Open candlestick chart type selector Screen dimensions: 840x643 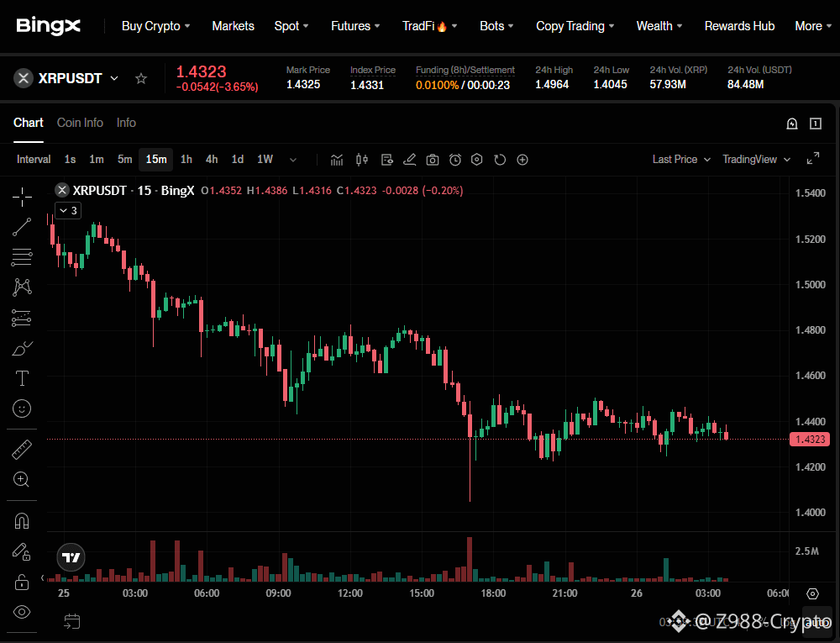point(362,160)
